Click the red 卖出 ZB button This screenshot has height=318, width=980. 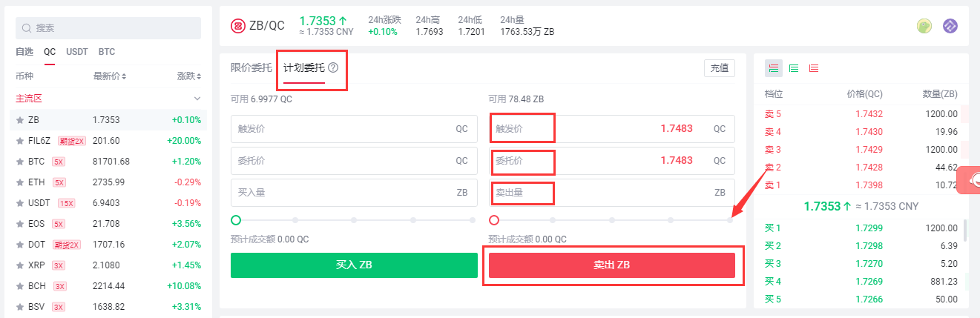612,265
